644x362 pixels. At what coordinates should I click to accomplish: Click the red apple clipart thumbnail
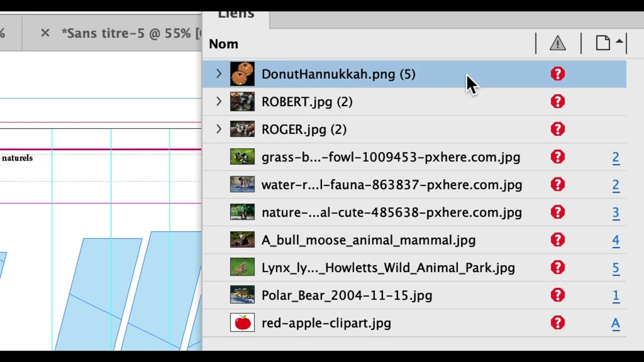pos(243,323)
